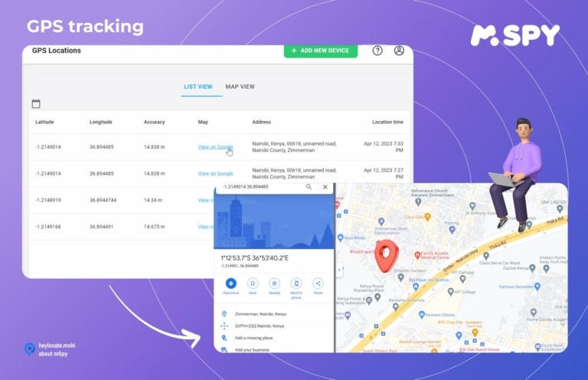Select the Farmers Choice shop pin

pos(422,314)
